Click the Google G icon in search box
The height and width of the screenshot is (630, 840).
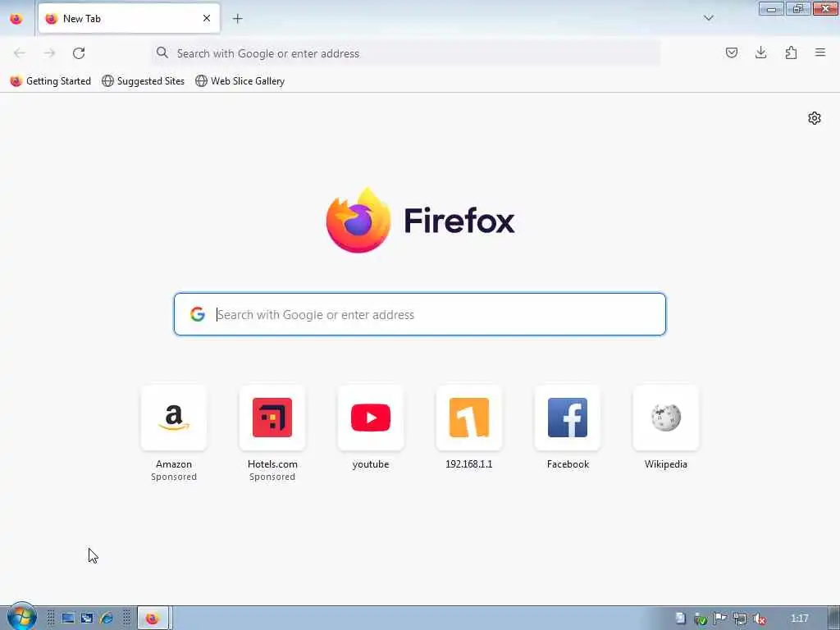coord(197,314)
